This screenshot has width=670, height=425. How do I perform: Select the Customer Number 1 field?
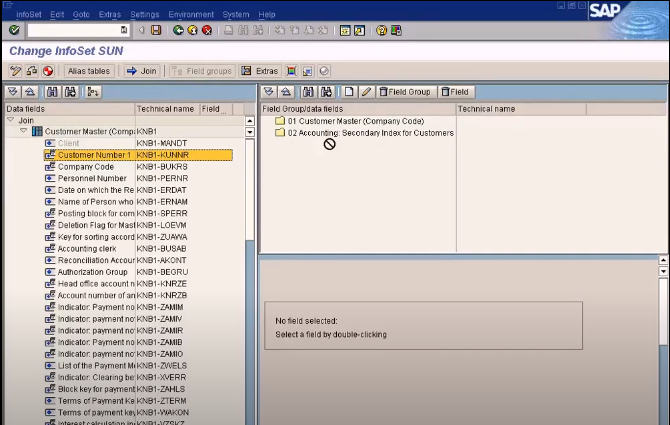click(138, 155)
